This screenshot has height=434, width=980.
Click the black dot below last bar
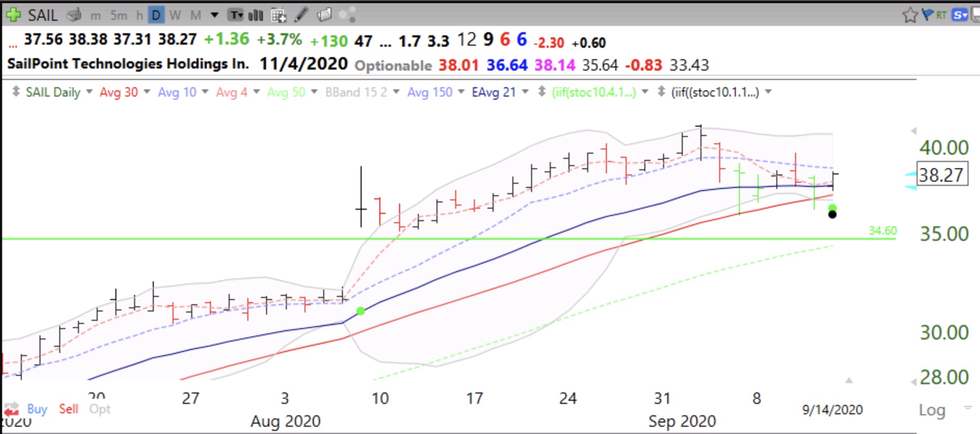click(x=832, y=214)
